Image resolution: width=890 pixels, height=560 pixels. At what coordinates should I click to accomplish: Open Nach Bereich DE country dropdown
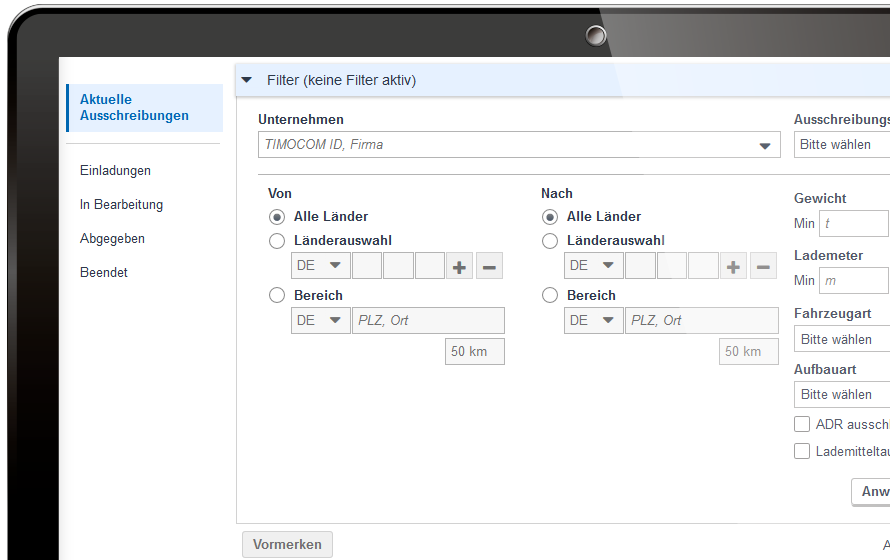(x=594, y=321)
